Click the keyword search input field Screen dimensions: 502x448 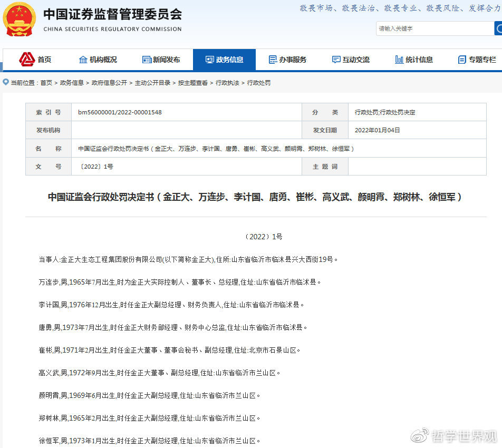(434, 28)
